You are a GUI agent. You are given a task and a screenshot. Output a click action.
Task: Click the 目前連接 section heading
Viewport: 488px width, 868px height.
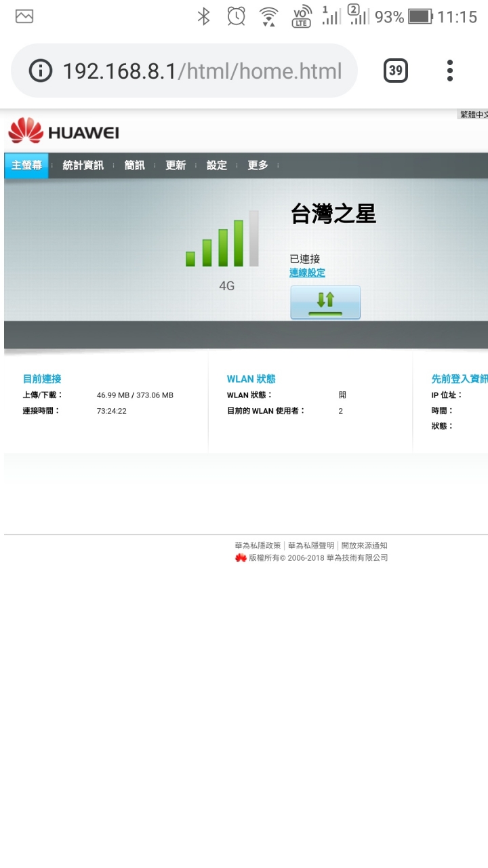[42, 379]
